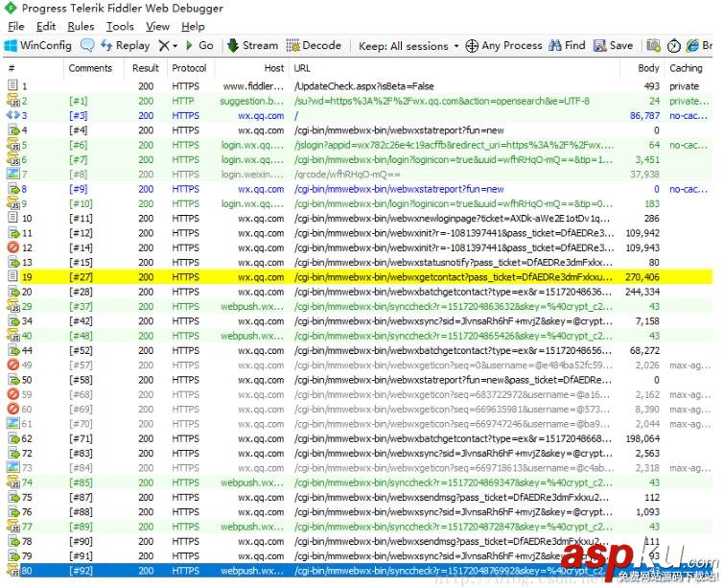Viewport: 724px width, 588px height.
Task: Open the Help menu
Action: pyautogui.click(x=193, y=26)
